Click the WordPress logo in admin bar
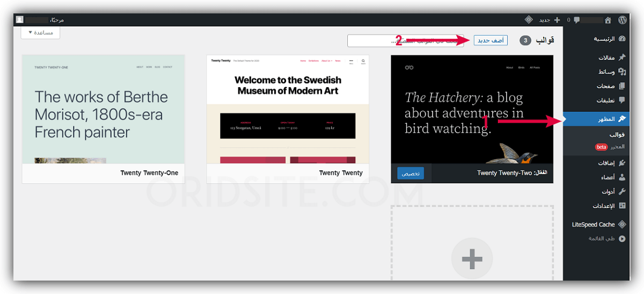This screenshot has height=294, width=644. coord(622,20)
